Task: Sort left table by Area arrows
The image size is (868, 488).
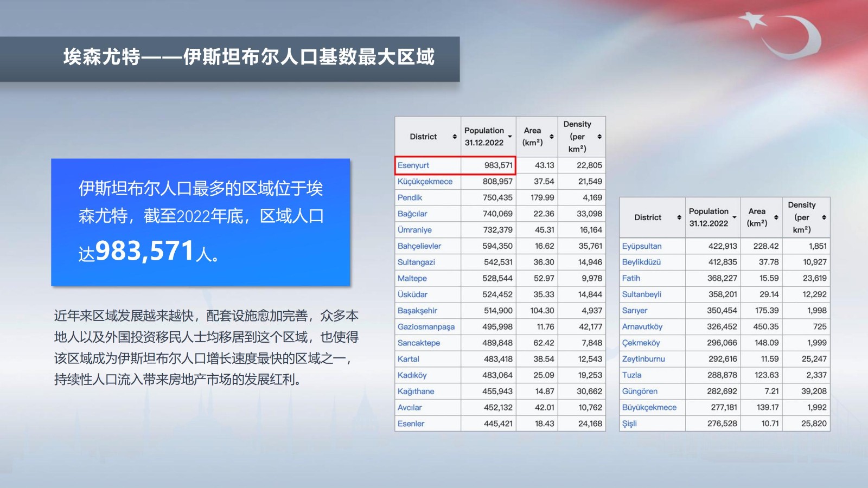Action: (552, 137)
